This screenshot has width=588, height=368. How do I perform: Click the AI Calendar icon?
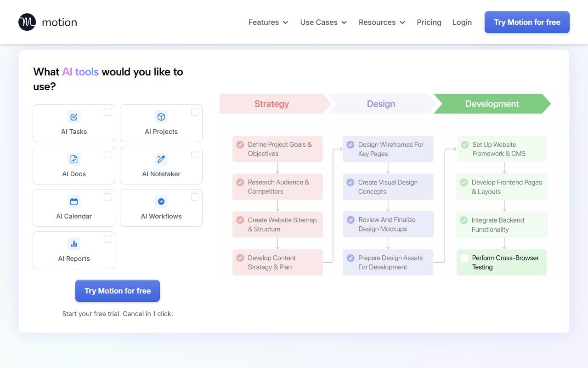tap(74, 201)
